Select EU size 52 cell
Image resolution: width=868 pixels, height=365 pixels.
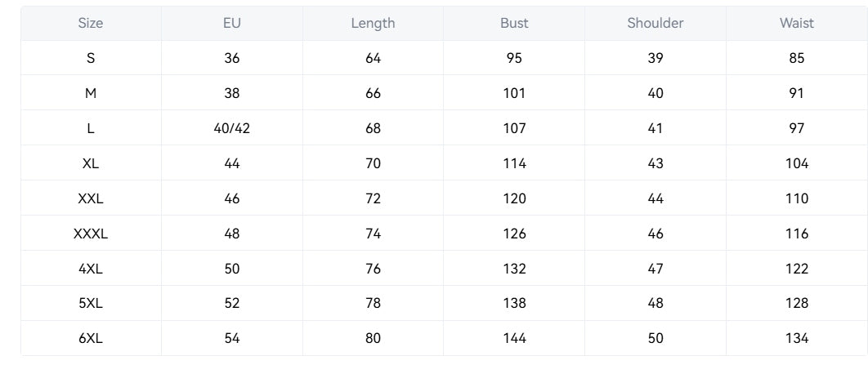(x=232, y=304)
